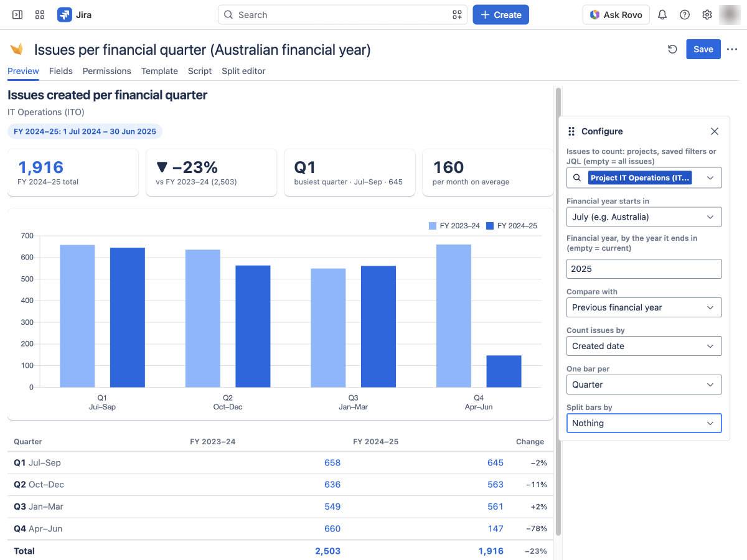Open the One bar per dropdown

pyautogui.click(x=644, y=385)
